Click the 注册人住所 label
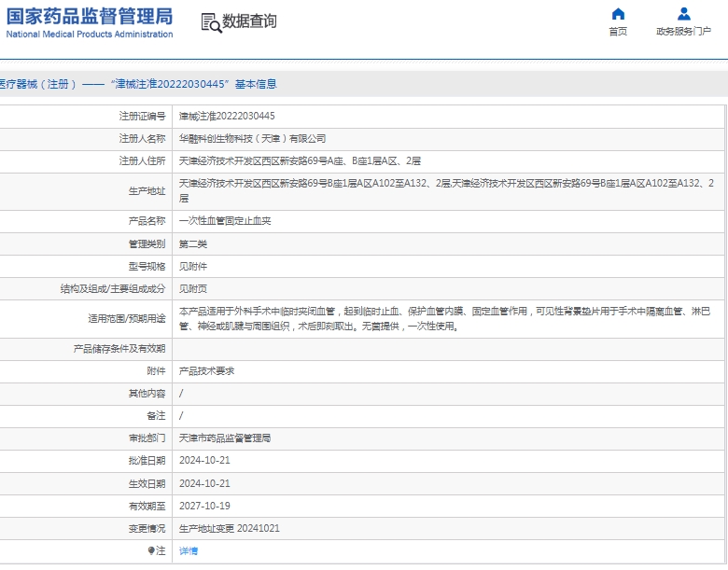The height and width of the screenshot is (570, 728). 142,161
